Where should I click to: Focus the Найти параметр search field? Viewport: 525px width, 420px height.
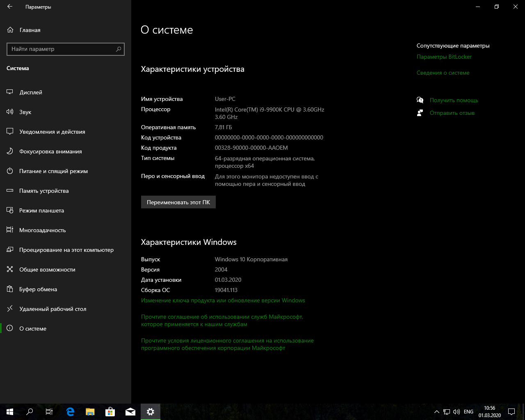[x=66, y=49]
